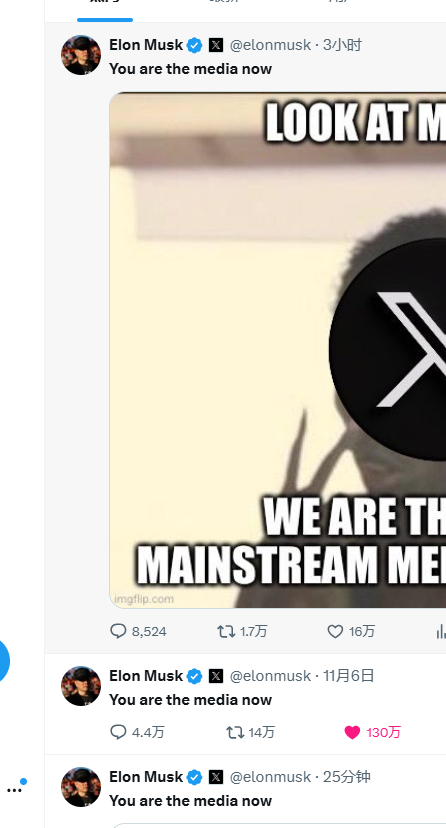Open the @elonmusk handle on top post

[x=270, y=45]
